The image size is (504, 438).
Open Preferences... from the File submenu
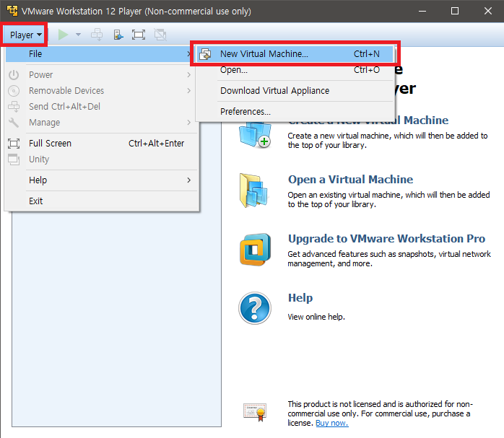click(x=295, y=112)
